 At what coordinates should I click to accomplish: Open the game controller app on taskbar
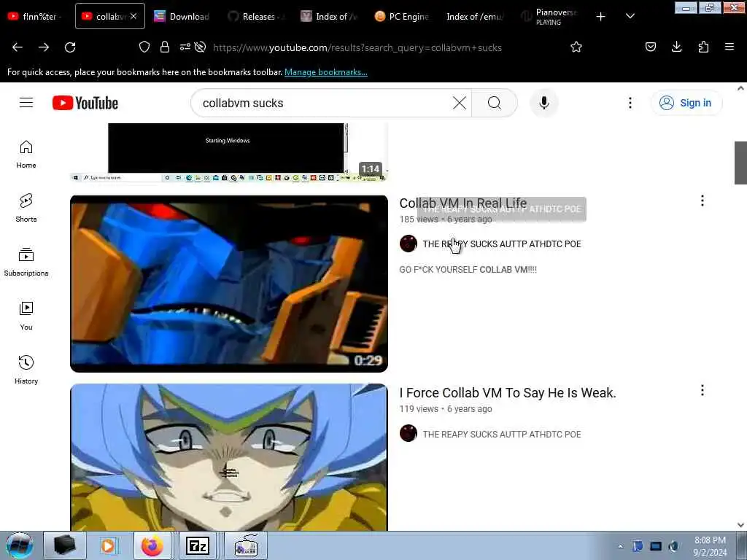(246, 545)
